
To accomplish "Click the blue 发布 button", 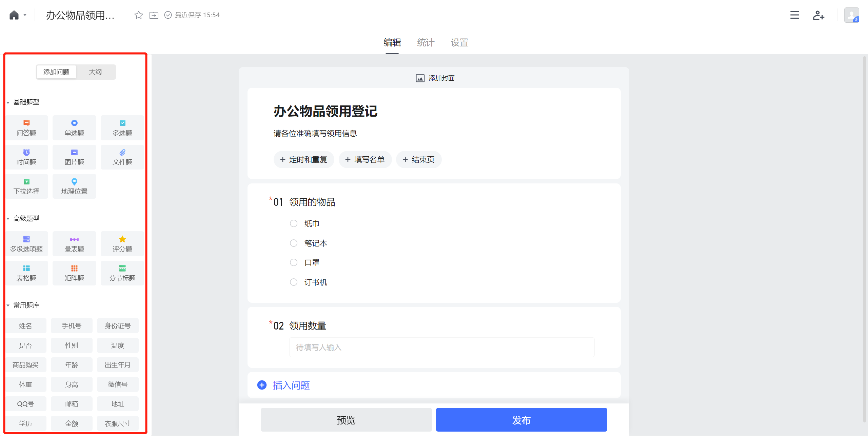I will click(521, 420).
